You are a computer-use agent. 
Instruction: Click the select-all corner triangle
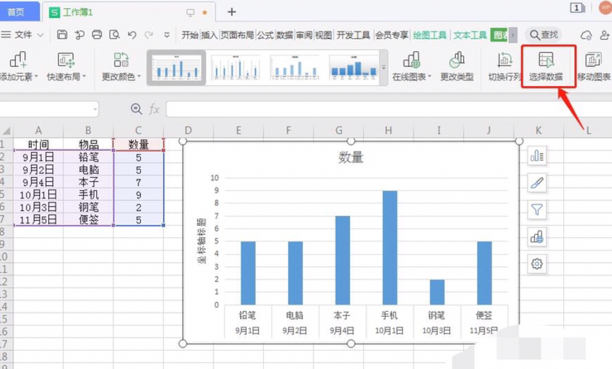(x=6, y=130)
